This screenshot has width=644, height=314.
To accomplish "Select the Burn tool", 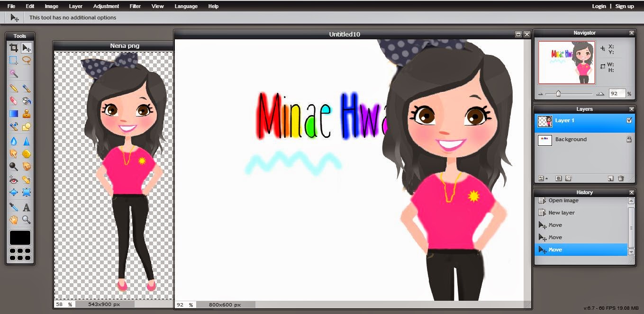I will coord(27,166).
